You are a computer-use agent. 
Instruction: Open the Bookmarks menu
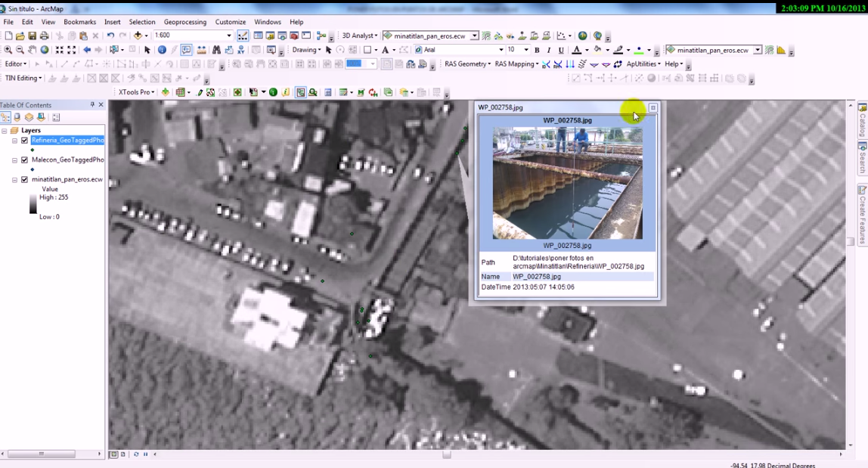(79, 22)
